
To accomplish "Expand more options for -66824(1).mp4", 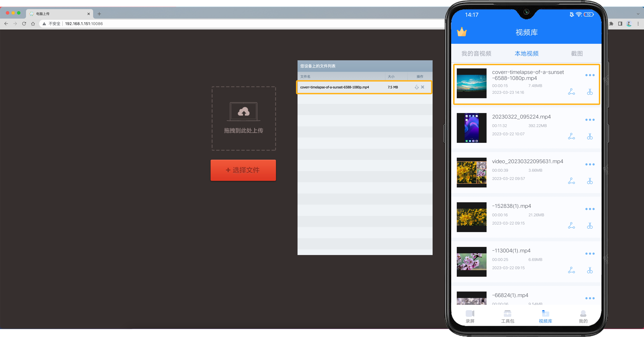I will pos(590,298).
